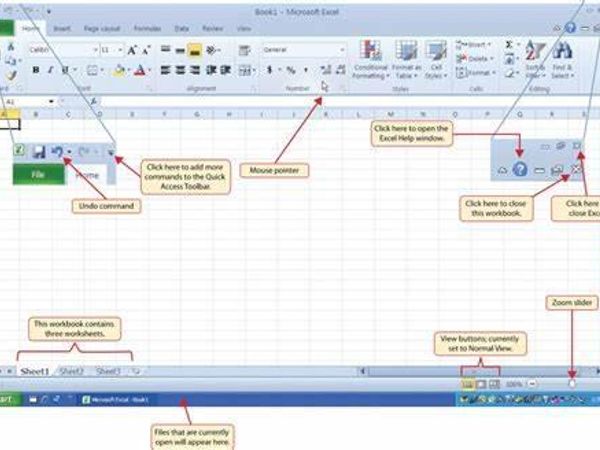Click the Format Painter brush icon
The height and width of the screenshot is (450, 600).
pos(11,75)
